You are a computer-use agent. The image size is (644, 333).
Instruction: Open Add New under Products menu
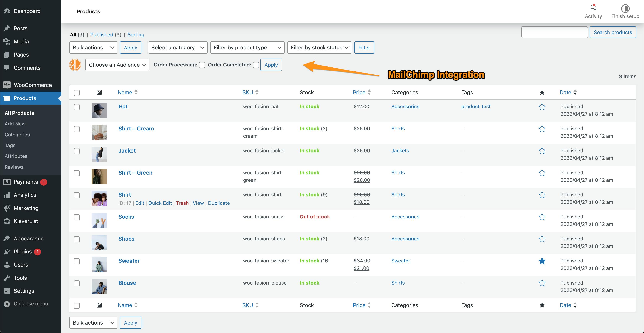[15, 124]
